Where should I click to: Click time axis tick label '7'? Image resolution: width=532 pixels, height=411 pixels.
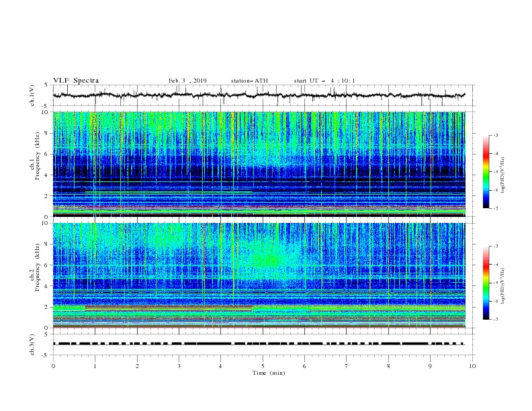347,366
